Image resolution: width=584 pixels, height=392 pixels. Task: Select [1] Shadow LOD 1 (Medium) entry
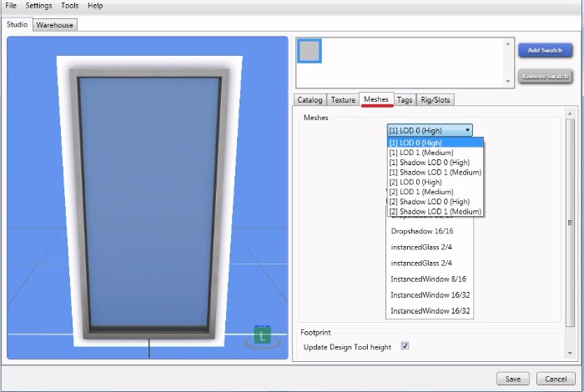pos(435,173)
